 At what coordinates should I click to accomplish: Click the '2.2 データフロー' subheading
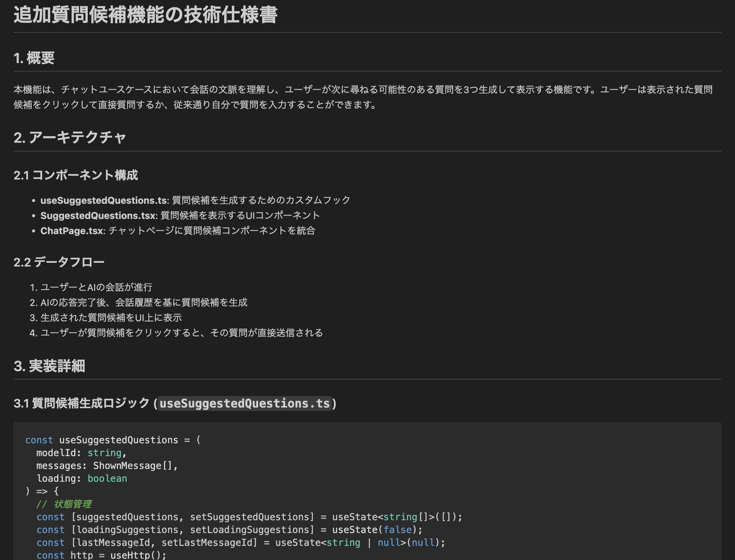point(59,262)
